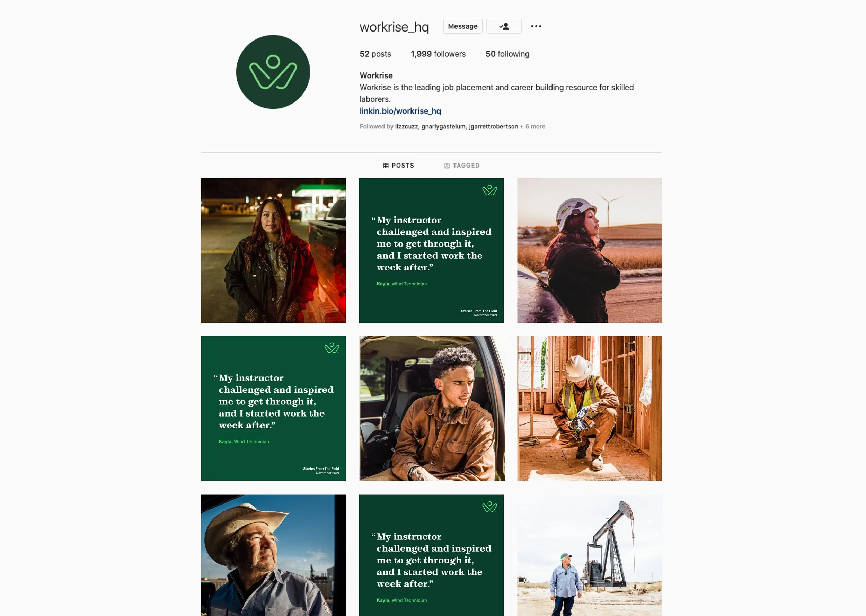This screenshot has height=616, width=866.
Task: Open the oil pumpjack photo post
Action: click(x=589, y=555)
